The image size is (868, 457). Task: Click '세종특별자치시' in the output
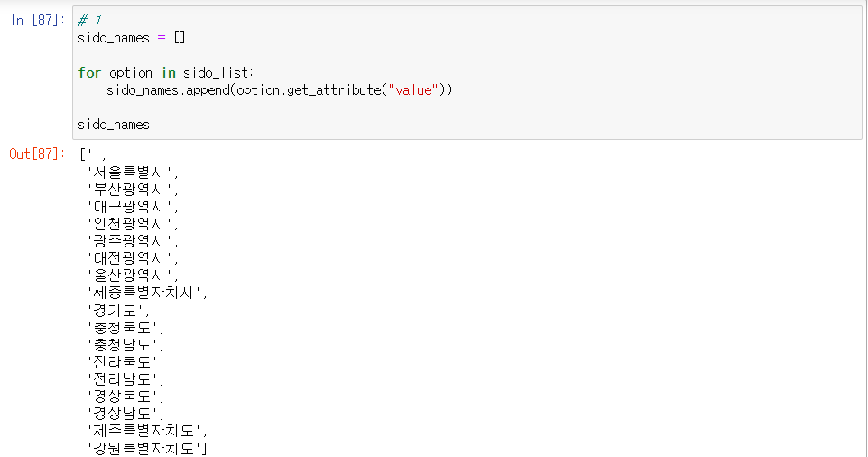(x=147, y=293)
